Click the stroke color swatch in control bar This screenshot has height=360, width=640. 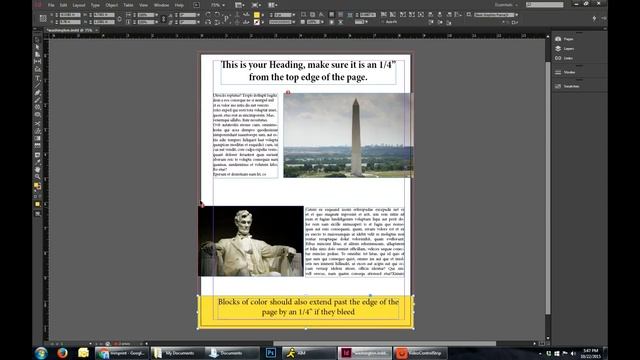coord(257,22)
